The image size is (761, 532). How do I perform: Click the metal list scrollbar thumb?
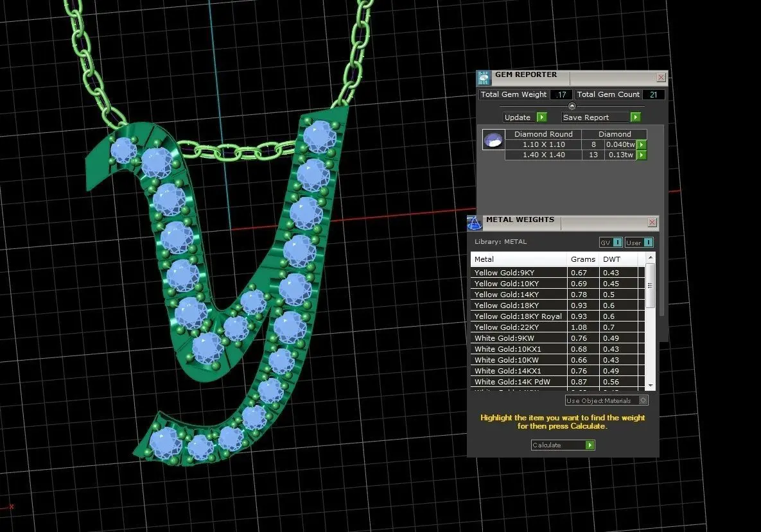coord(651,286)
